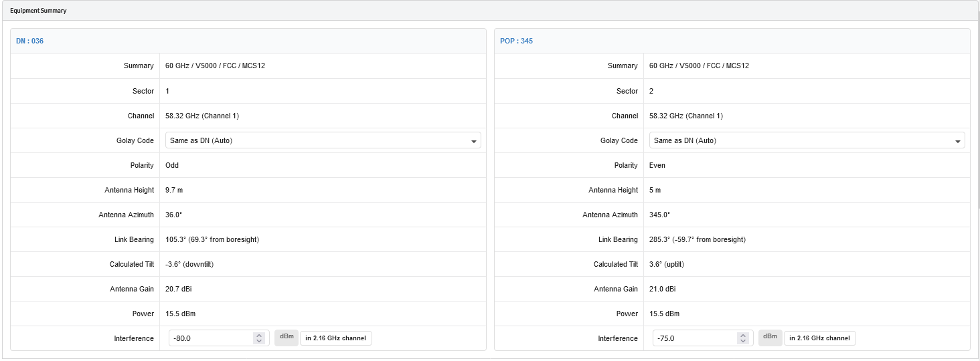980x361 pixels.
Task: Click POP Antenna Gain value 21.0 dBi
Action: [663, 289]
